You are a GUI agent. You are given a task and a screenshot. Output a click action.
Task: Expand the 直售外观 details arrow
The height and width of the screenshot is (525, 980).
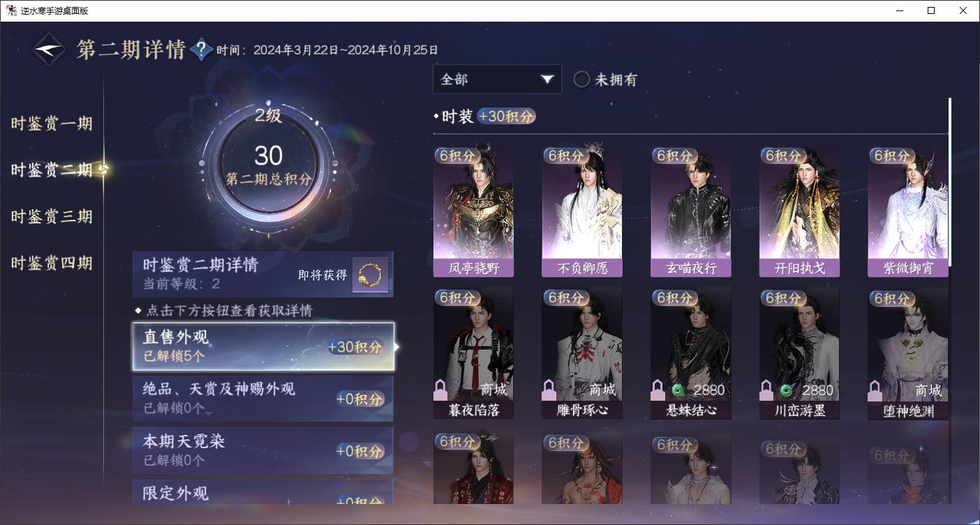[x=397, y=346]
